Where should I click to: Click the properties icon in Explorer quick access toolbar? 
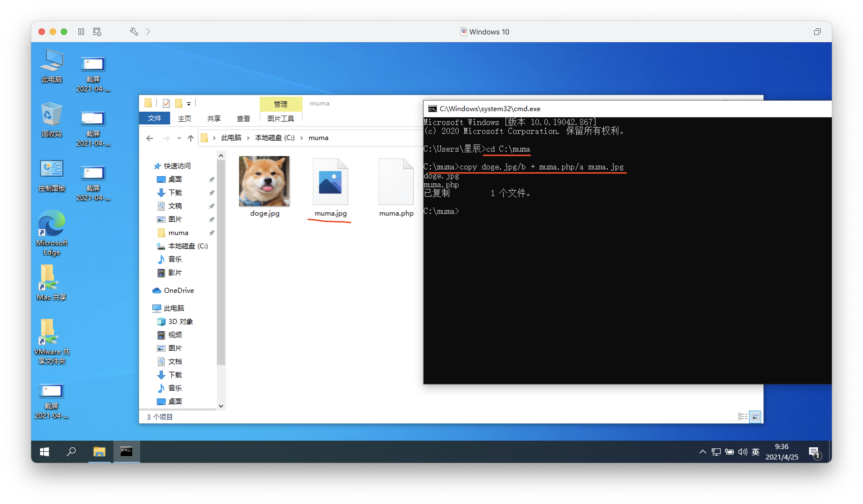click(166, 103)
